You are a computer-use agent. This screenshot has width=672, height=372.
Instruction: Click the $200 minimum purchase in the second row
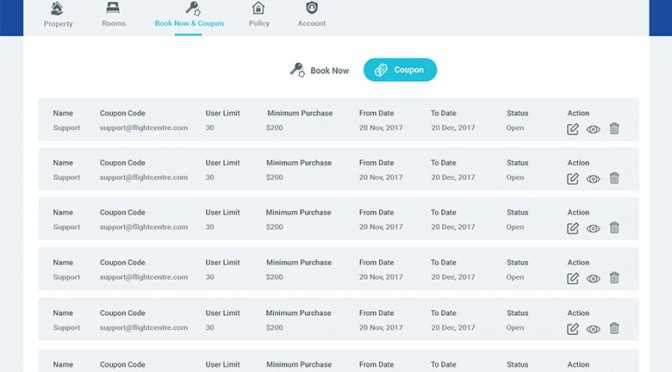[x=274, y=177]
